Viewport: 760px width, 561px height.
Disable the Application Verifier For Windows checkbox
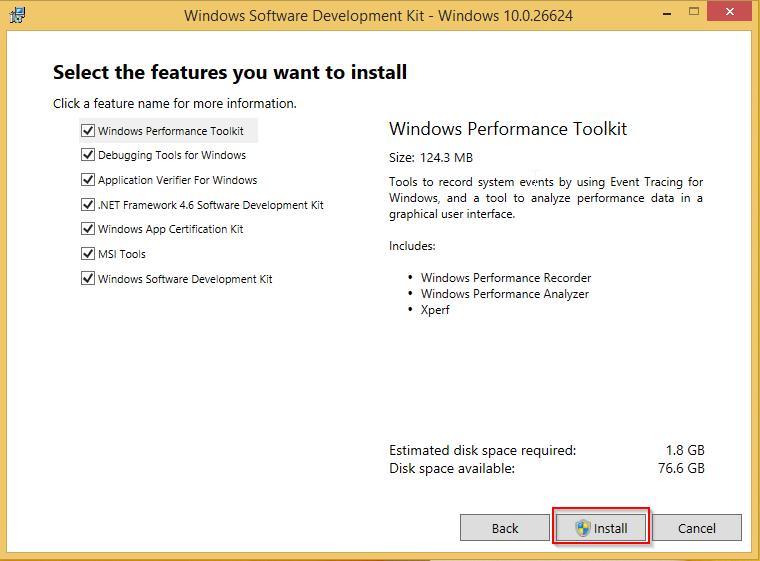pyautogui.click(x=88, y=180)
